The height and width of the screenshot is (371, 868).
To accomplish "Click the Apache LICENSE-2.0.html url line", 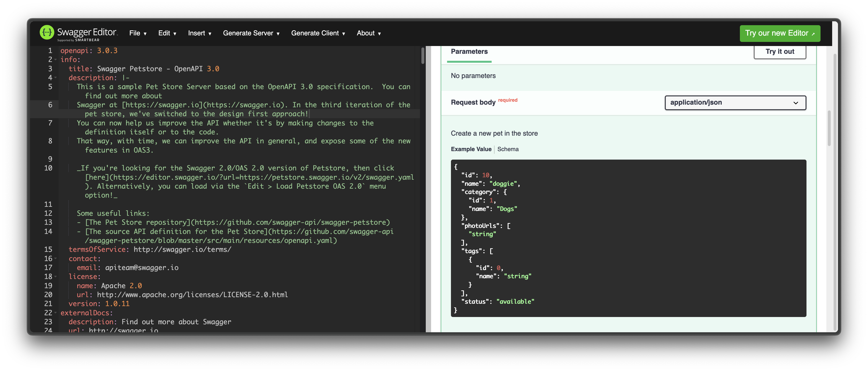I will (182, 294).
